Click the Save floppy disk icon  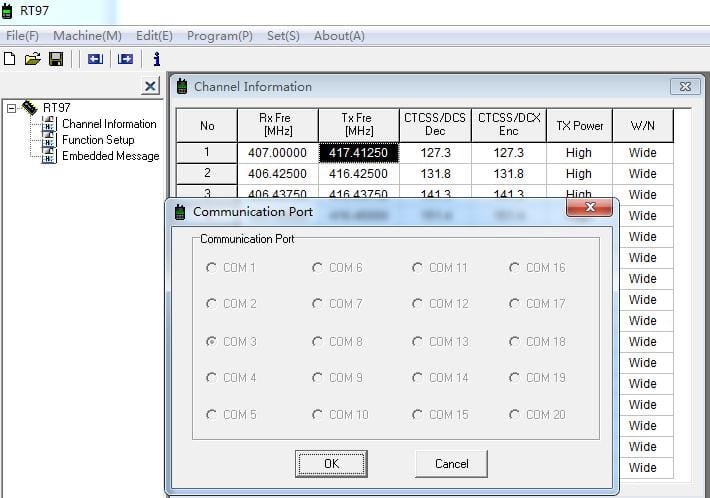coord(56,59)
